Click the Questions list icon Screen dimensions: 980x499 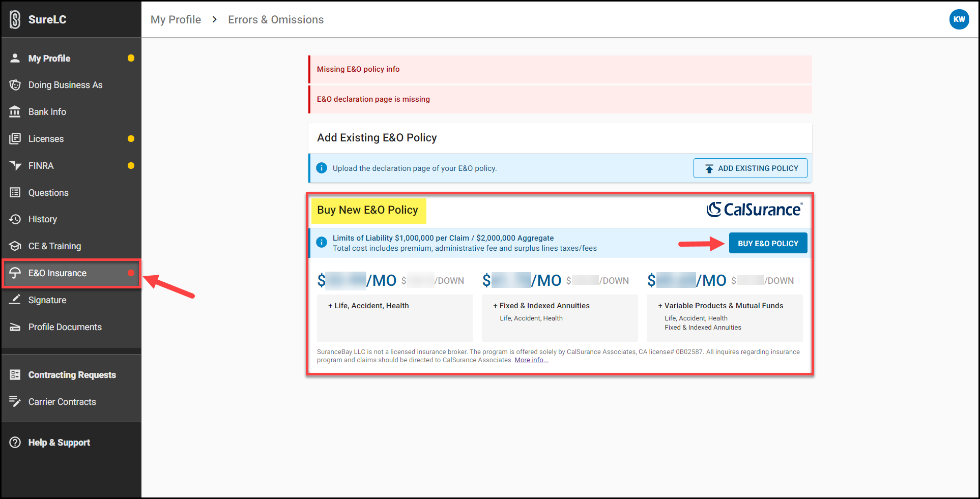click(x=15, y=192)
